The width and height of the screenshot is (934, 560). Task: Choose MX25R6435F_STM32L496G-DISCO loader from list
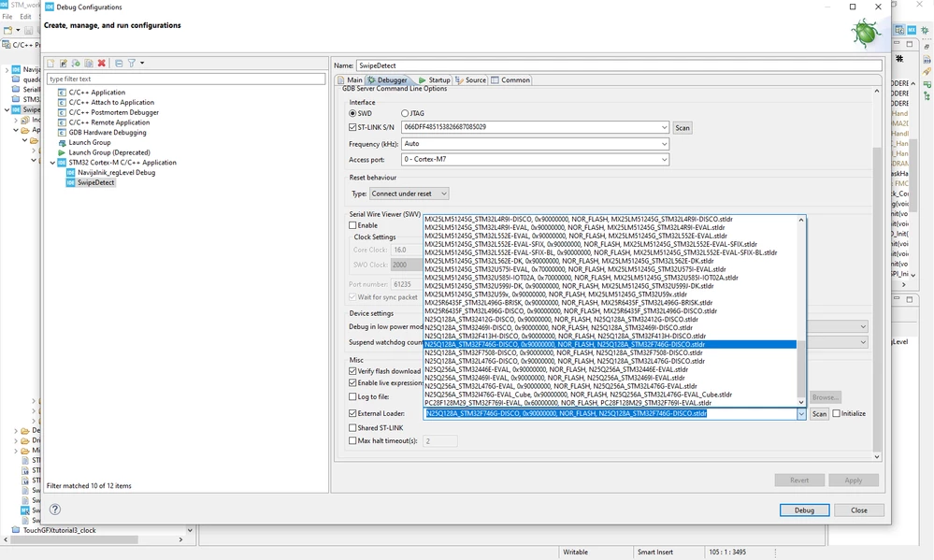610,311
